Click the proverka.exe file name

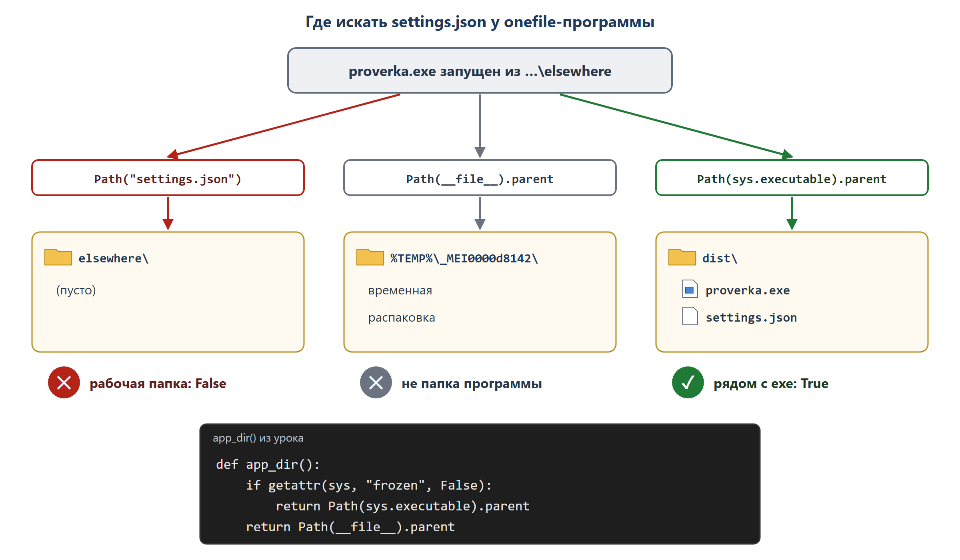coord(748,290)
